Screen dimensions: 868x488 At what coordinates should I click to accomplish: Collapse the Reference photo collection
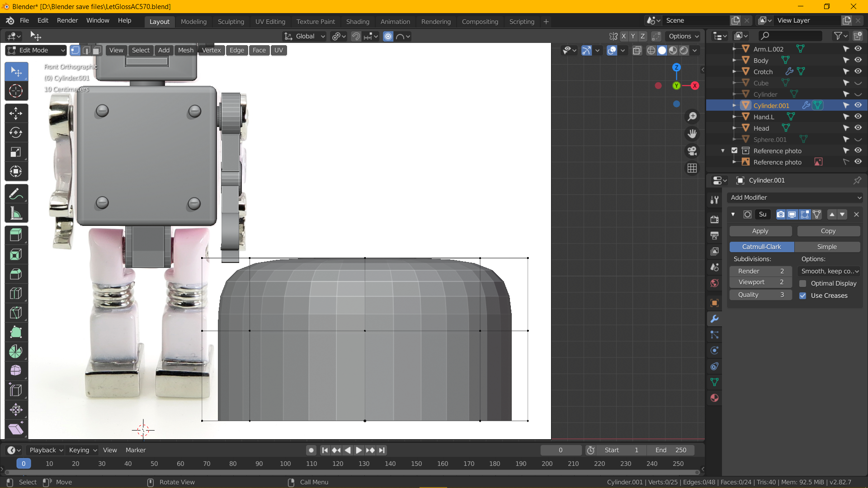pos(722,151)
